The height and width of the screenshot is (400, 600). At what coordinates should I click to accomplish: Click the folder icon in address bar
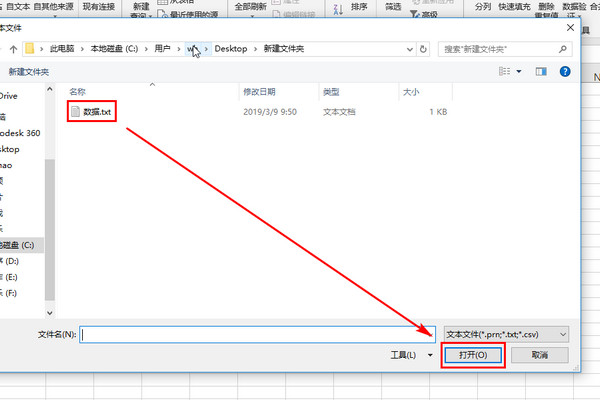[x=29, y=49]
